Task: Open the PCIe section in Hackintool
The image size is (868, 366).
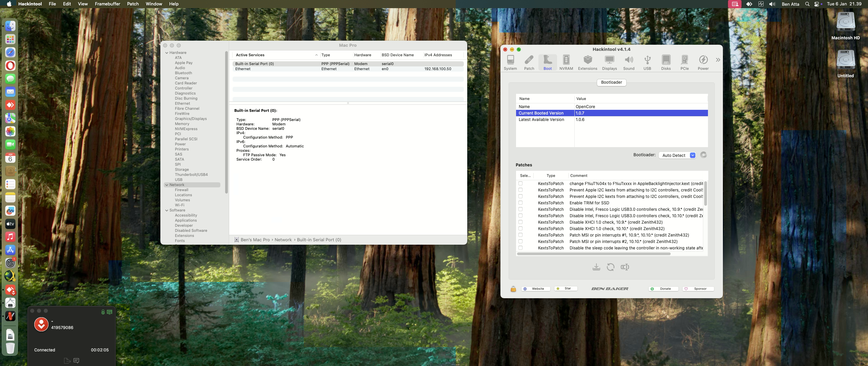Action: 685,63
